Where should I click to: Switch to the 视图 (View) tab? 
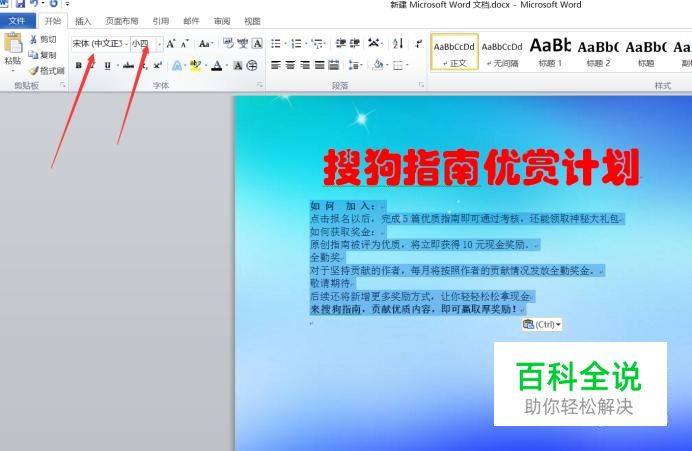252,21
